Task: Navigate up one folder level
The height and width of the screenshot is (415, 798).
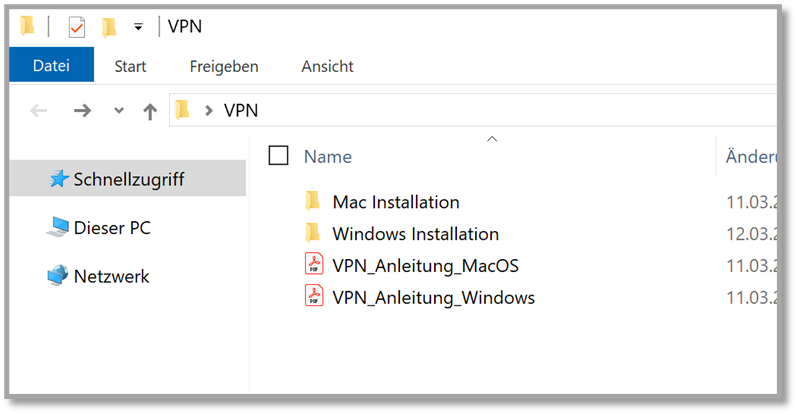Action: tap(150, 111)
